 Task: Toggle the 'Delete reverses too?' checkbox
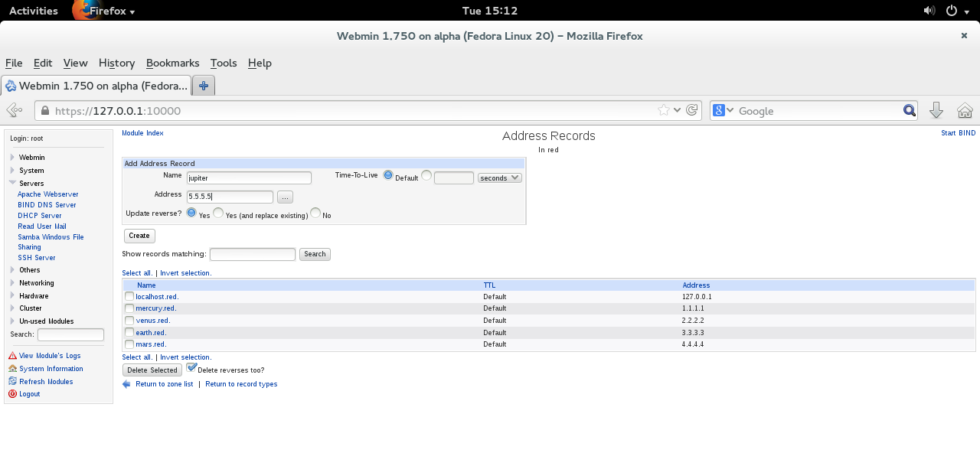191,368
